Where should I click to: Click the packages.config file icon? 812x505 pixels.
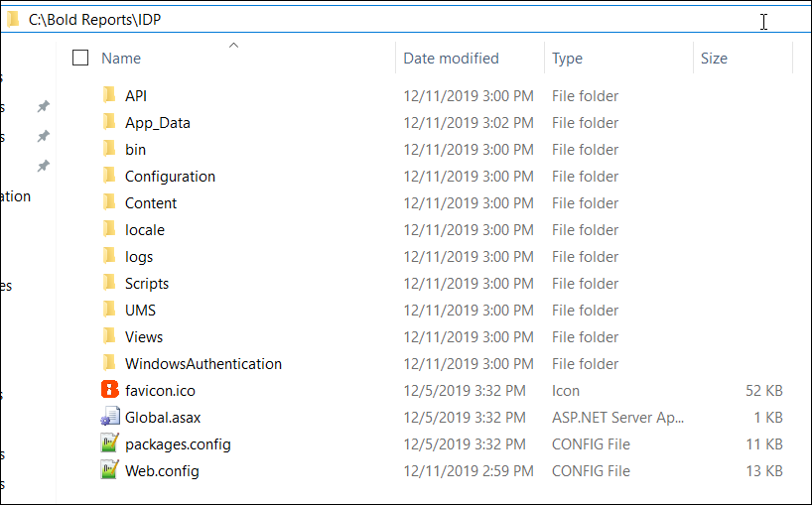click(x=110, y=443)
